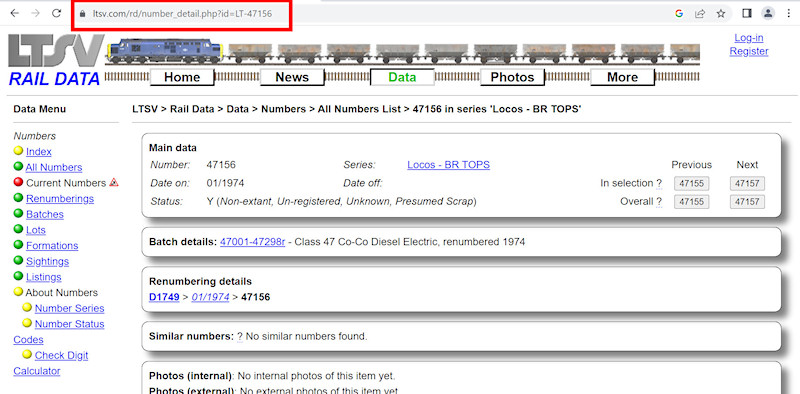Click the warning triangle next to Current Numbers
This screenshot has width=800, height=394.
(x=114, y=182)
